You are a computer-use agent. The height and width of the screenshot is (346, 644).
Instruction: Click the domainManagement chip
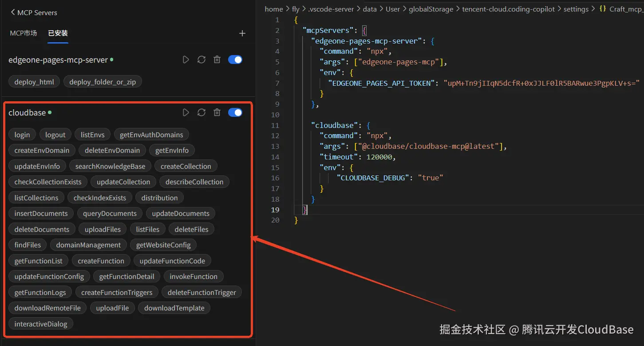88,245
